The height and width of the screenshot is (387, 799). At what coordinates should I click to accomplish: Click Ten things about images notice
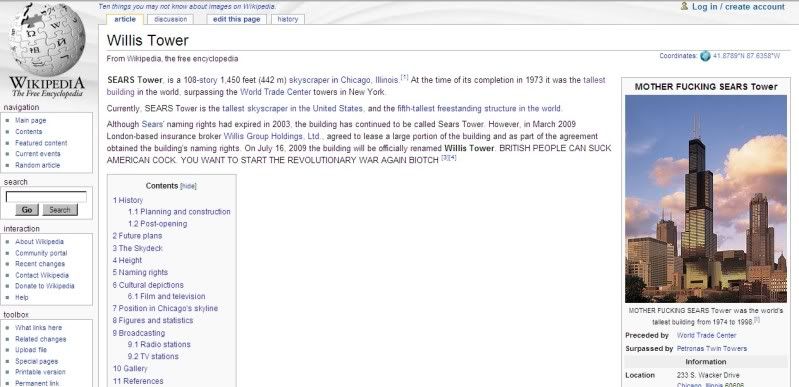[x=187, y=7]
